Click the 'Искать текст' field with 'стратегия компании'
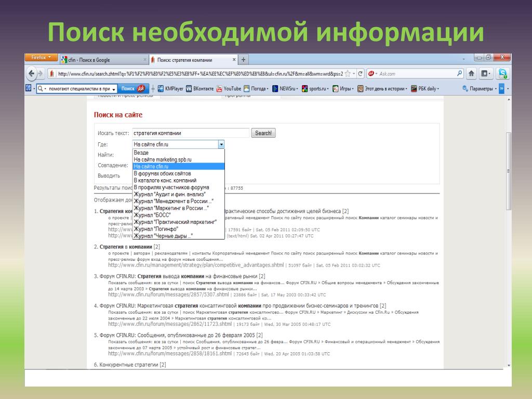The width and height of the screenshot is (532, 399). click(x=191, y=133)
